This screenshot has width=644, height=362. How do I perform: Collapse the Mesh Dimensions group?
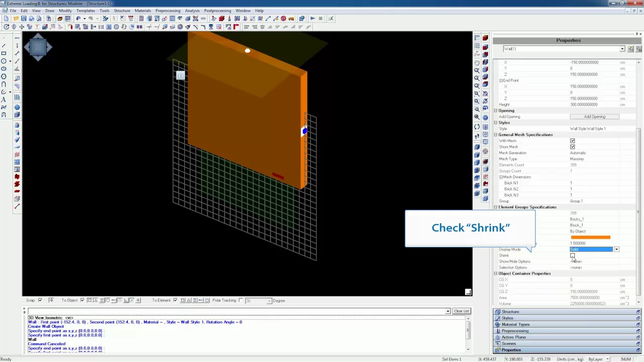[x=501, y=177]
